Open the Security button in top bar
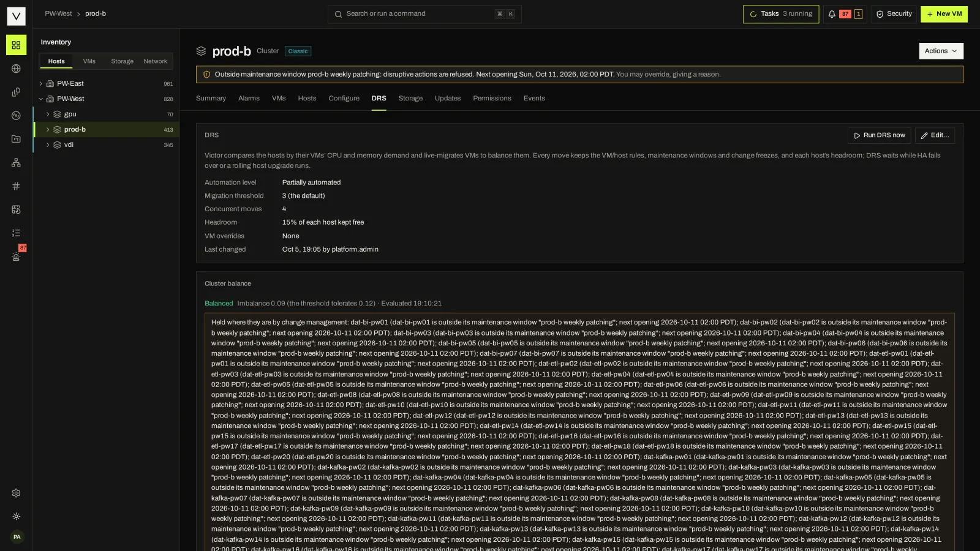 [894, 14]
